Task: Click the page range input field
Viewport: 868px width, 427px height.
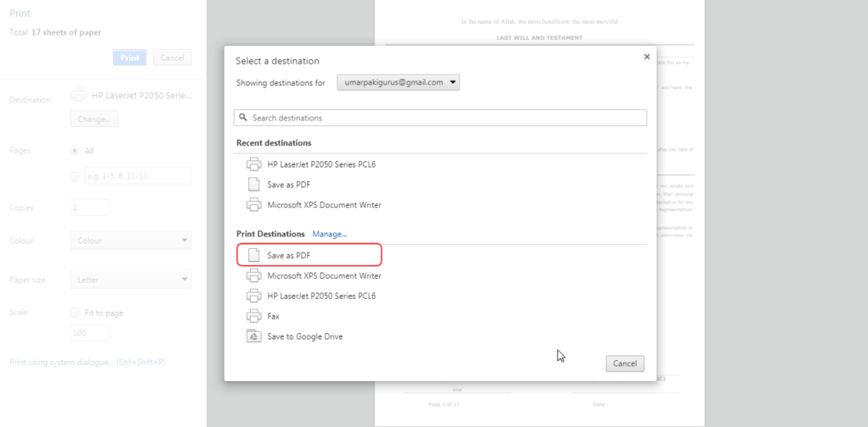Action: pos(138,176)
